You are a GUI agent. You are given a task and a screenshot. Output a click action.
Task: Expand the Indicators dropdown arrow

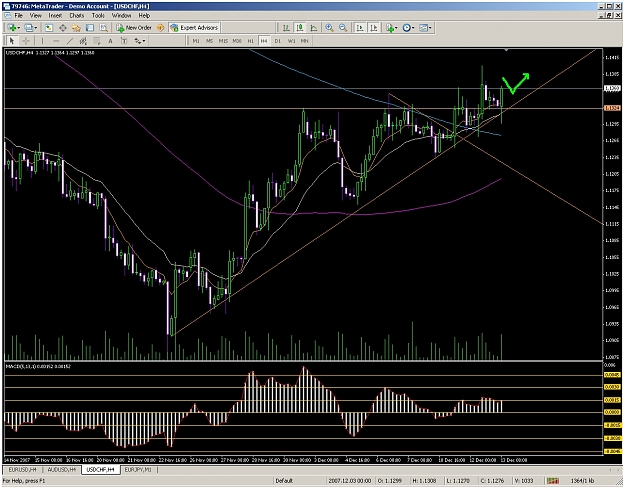click(396, 28)
